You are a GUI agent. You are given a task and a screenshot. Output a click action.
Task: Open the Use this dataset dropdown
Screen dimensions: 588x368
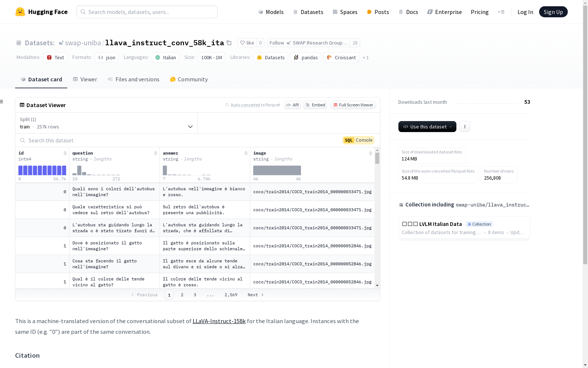(427, 127)
